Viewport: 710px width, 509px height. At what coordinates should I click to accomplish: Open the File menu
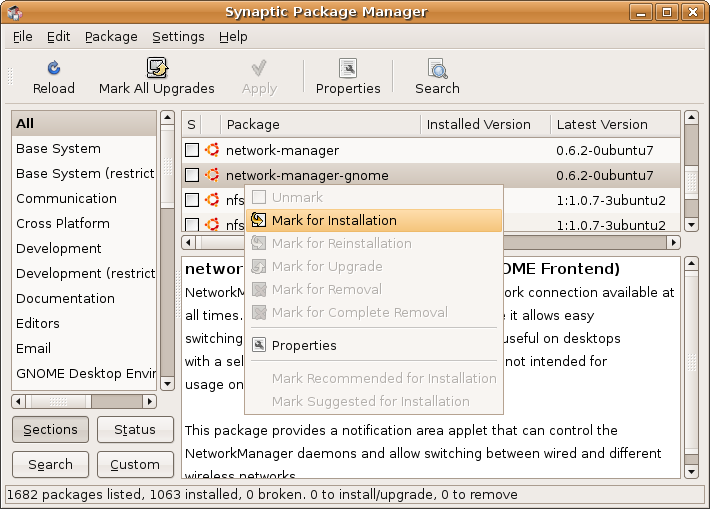(x=23, y=37)
